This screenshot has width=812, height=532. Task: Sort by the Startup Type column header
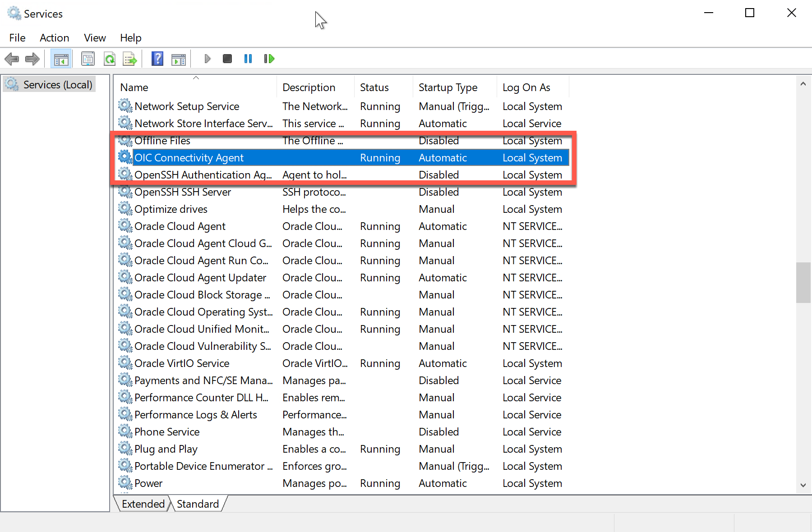click(448, 87)
